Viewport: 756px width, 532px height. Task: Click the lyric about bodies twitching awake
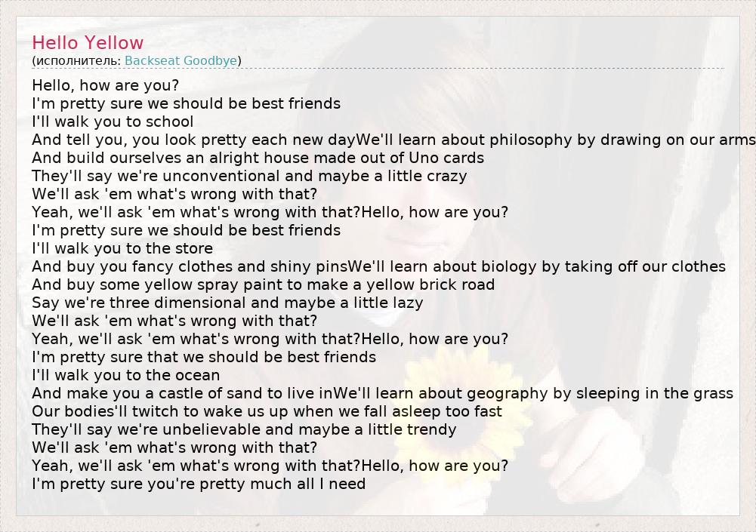coord(267,411)
